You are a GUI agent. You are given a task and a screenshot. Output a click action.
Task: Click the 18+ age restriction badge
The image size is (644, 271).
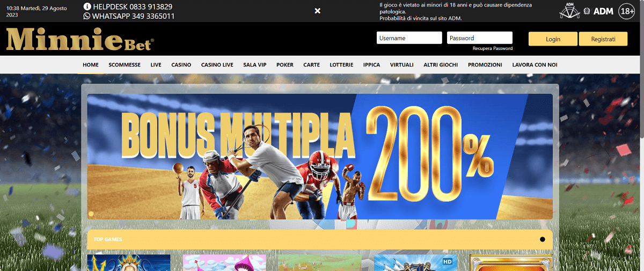pyautogui.click(x=626, y=11)
